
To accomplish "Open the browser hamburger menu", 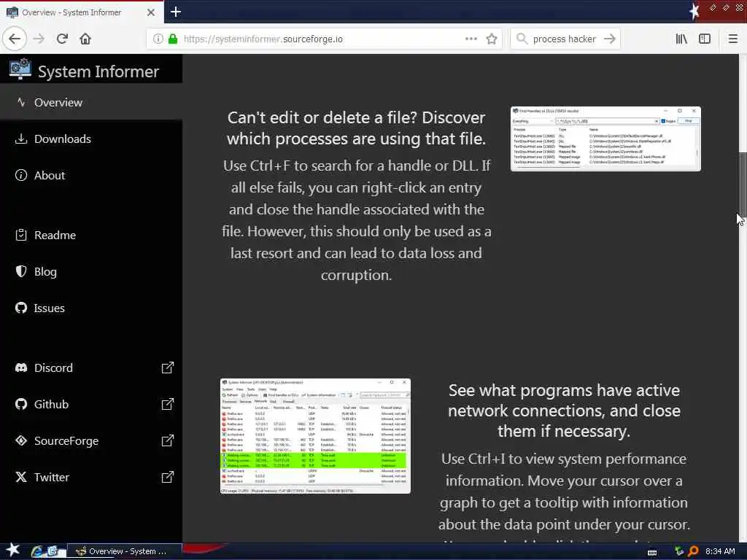I will tap(732, 39).
